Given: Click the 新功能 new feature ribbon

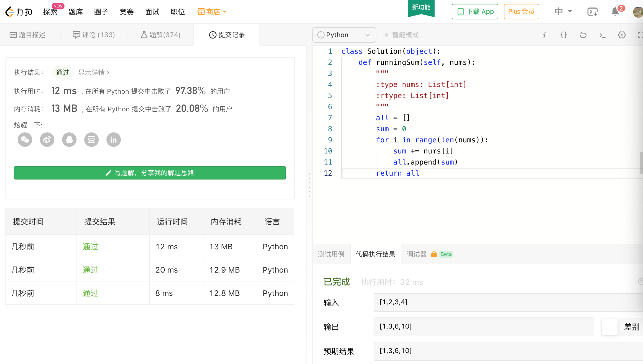Looking at the screenshot, I should [421, 8].
